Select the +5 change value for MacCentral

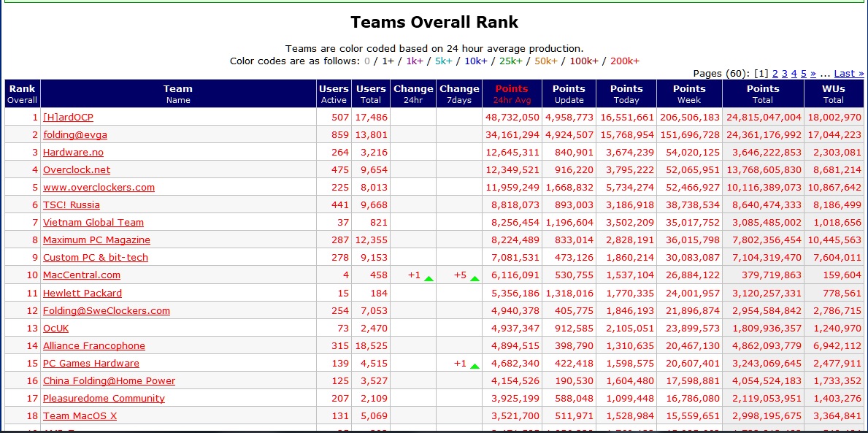click(460, 275)
